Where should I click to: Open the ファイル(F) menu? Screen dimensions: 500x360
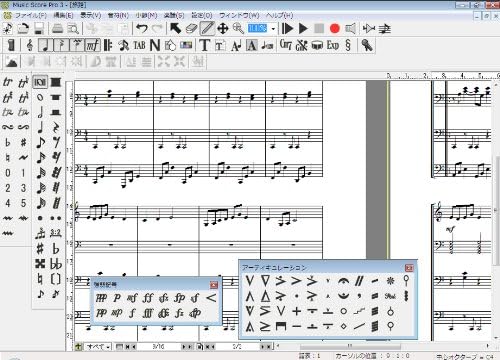click(x=31, y=15)
